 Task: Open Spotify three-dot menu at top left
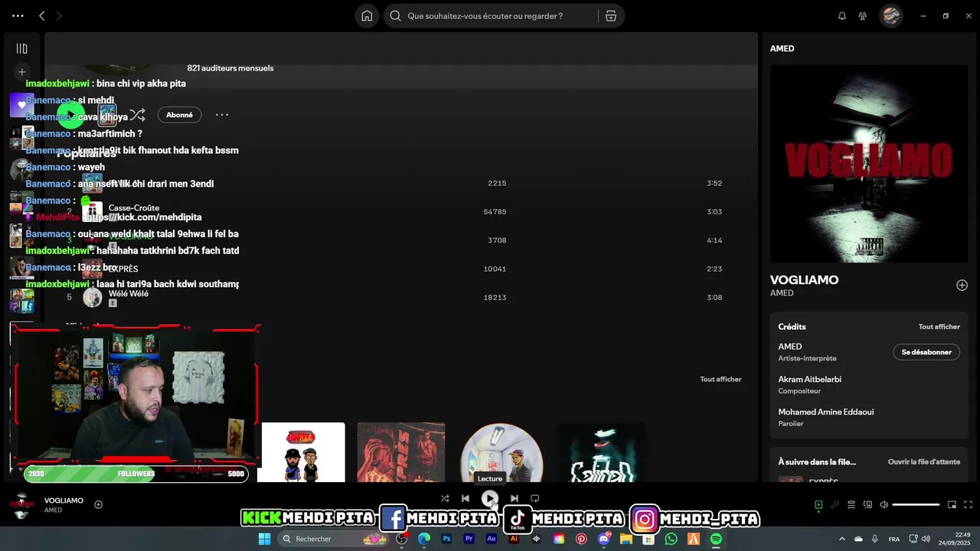pos(18,15)
